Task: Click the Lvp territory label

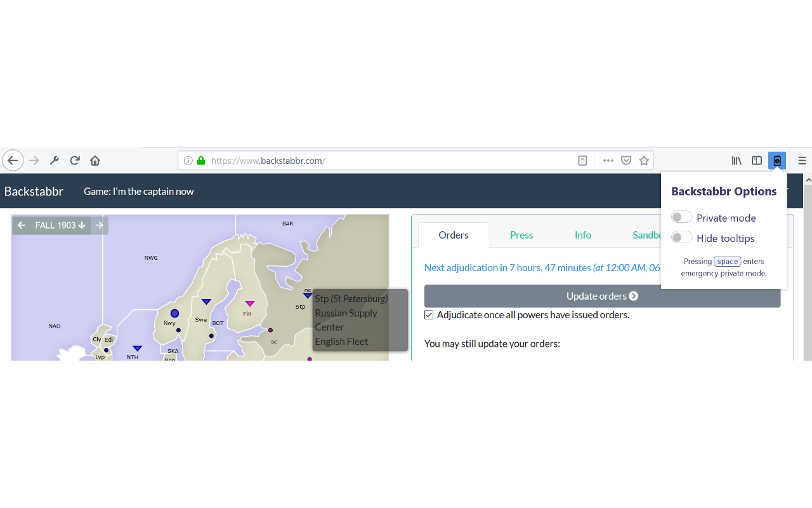Action: click(100, 357)
